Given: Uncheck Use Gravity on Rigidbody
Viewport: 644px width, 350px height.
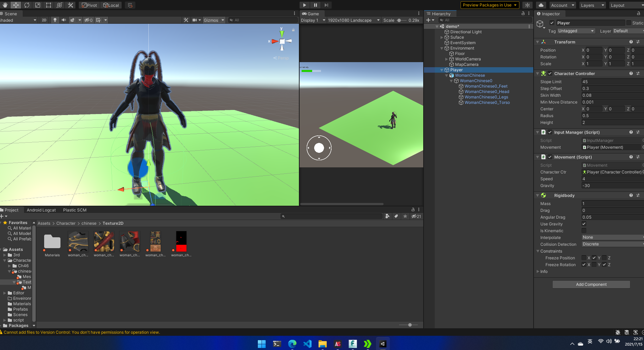Looking at the screenshot, I should pos(584,224).
